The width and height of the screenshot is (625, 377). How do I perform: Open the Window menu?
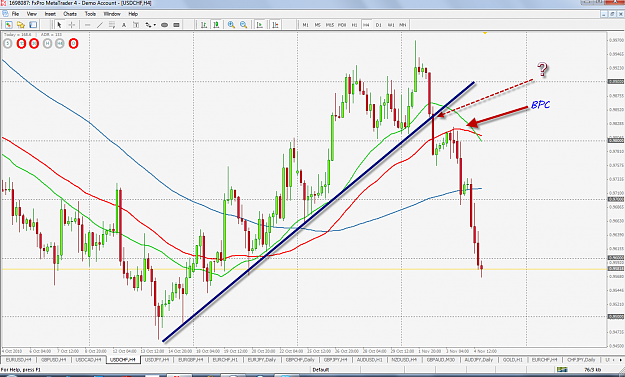112,14
